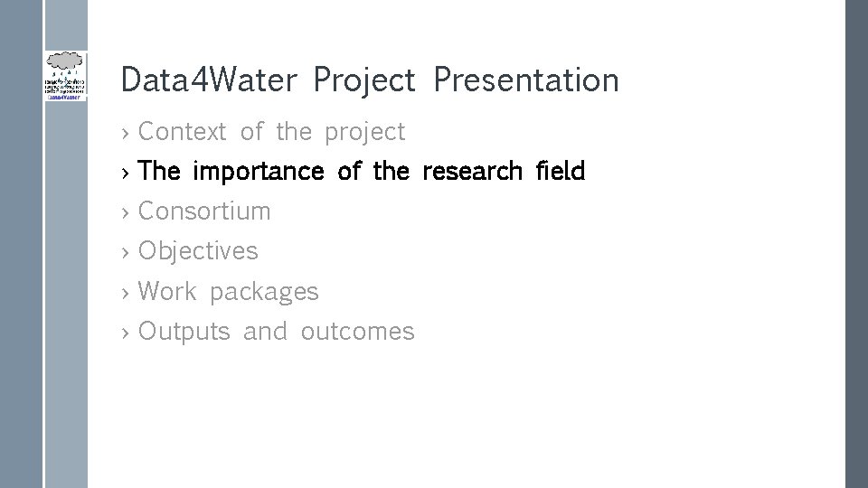Click the chevron bullet beside Consortium

[126, 212]
